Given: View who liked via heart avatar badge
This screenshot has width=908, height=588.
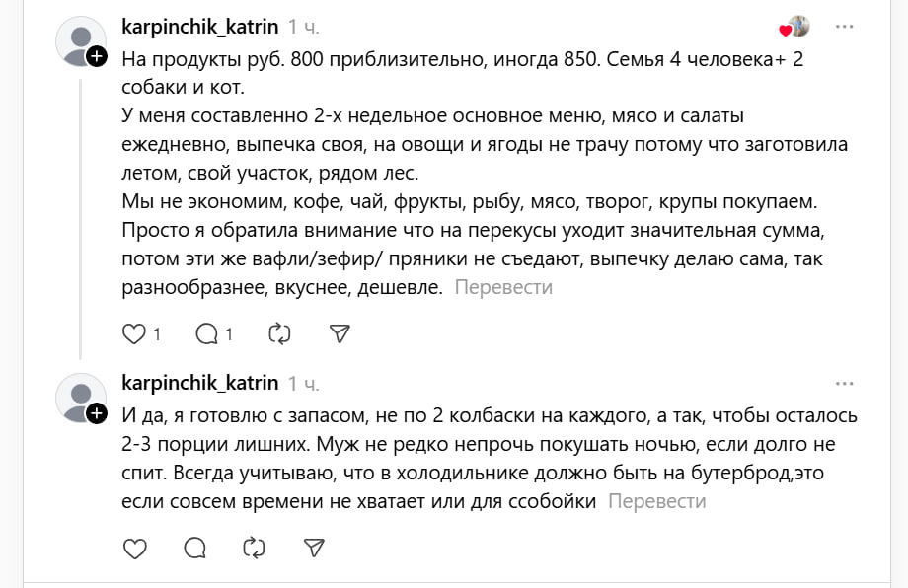Looking at the screenshot, I should pyautogui.click(x=795, y=27).
